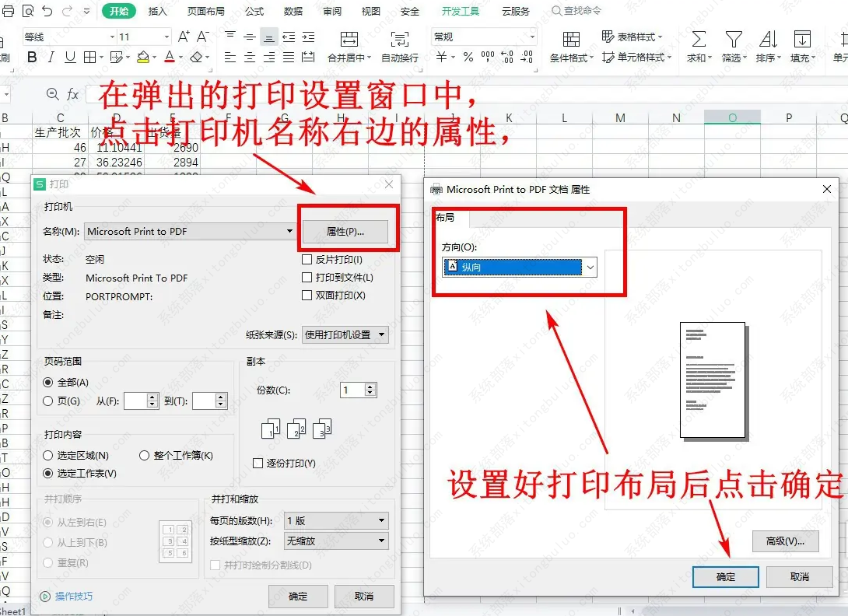Click the Undo arrow icon

[x=47, y=11]
